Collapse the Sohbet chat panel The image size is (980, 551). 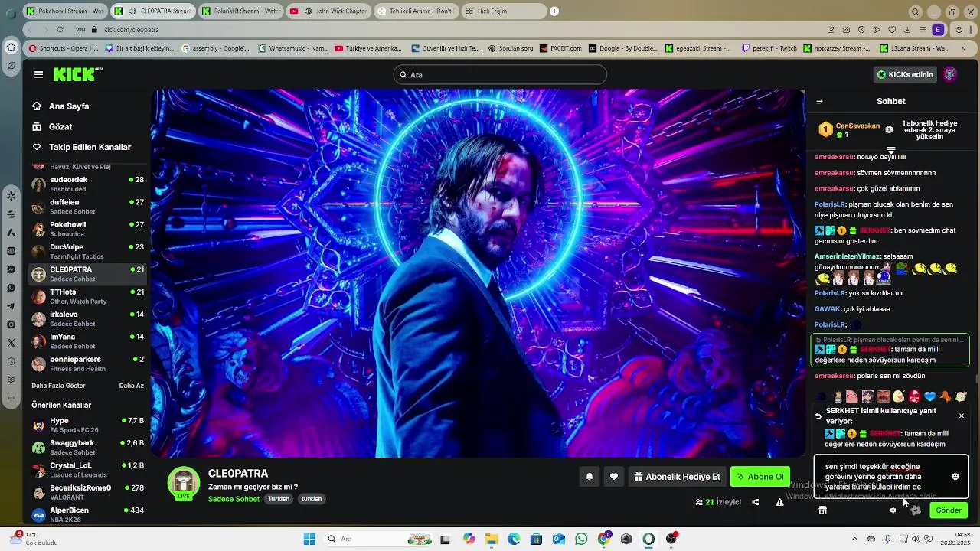(x=819, y=101)
